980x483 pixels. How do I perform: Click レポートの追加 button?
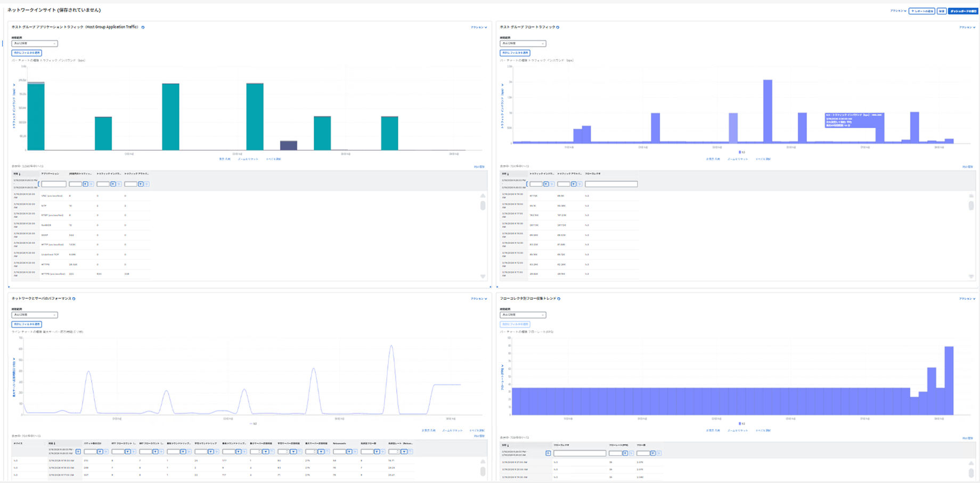point(922,11)
